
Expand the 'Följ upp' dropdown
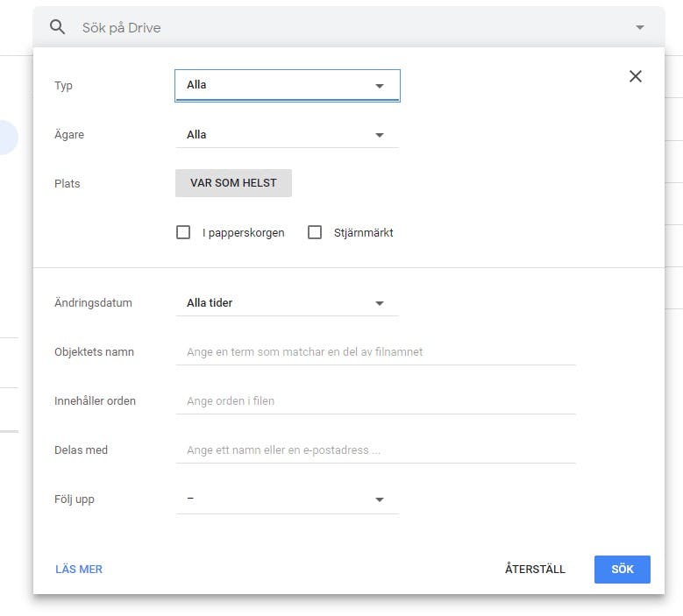pyautogui.click(x=287, y=499)
